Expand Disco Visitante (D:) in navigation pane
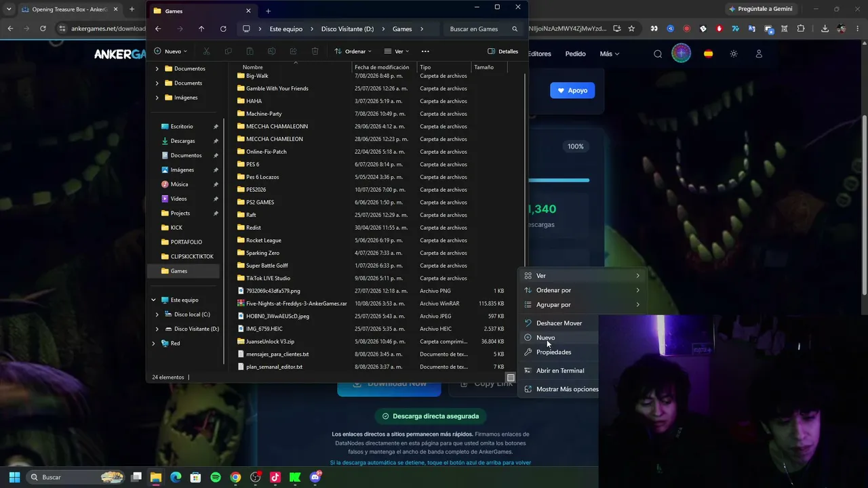868x488 pixels. coord(157,329)
